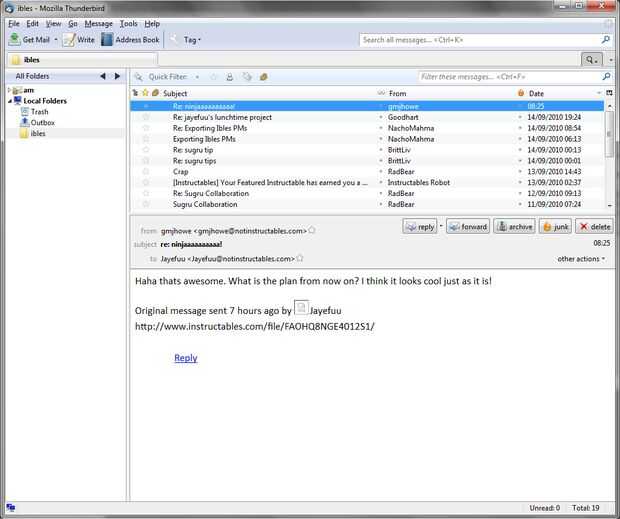Click the global search magnifier icon
This screenshot has height=519, width=620.
tap(606, 40)
